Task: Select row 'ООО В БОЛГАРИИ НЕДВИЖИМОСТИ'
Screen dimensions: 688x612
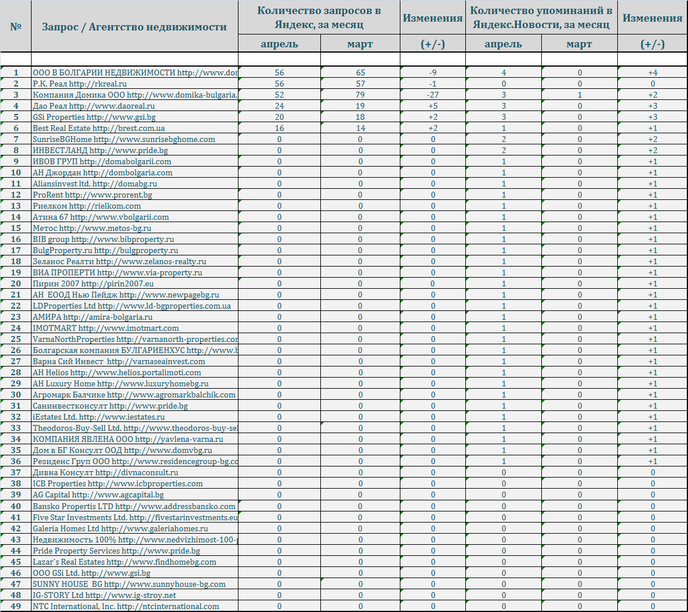Action: [x=135, y=72]
